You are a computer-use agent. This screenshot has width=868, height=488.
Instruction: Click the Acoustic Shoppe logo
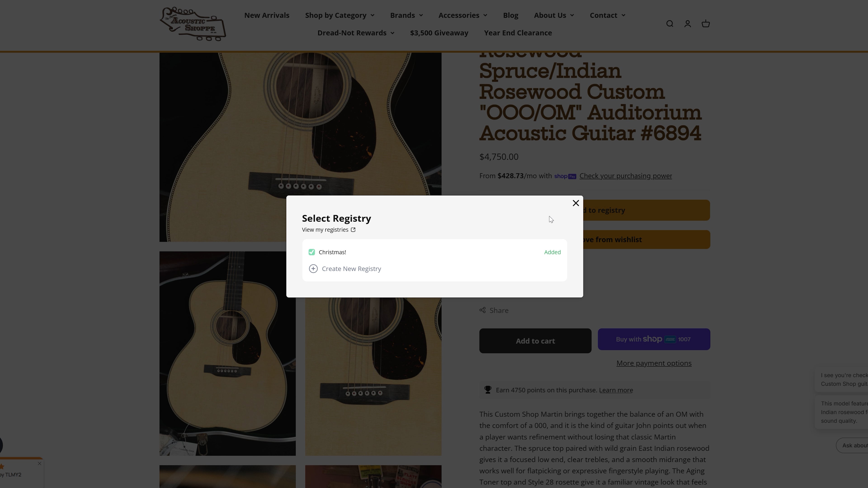click(193, 24)
